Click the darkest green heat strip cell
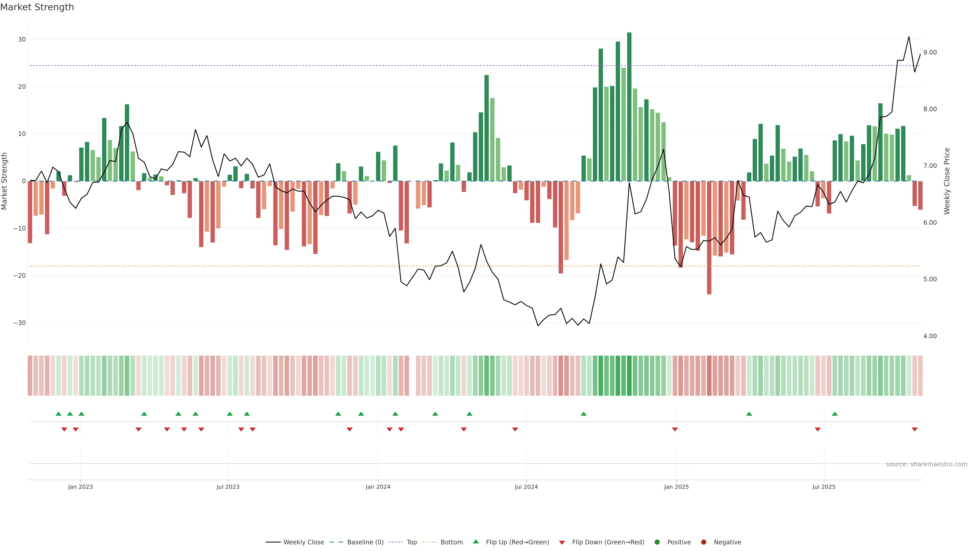Viewport: 980px width, 551px height. 629,376
